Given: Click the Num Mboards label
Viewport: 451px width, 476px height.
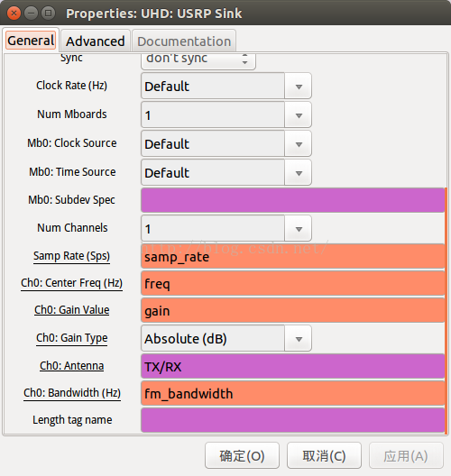Looking at the screenshot, I should coord(72,114).
